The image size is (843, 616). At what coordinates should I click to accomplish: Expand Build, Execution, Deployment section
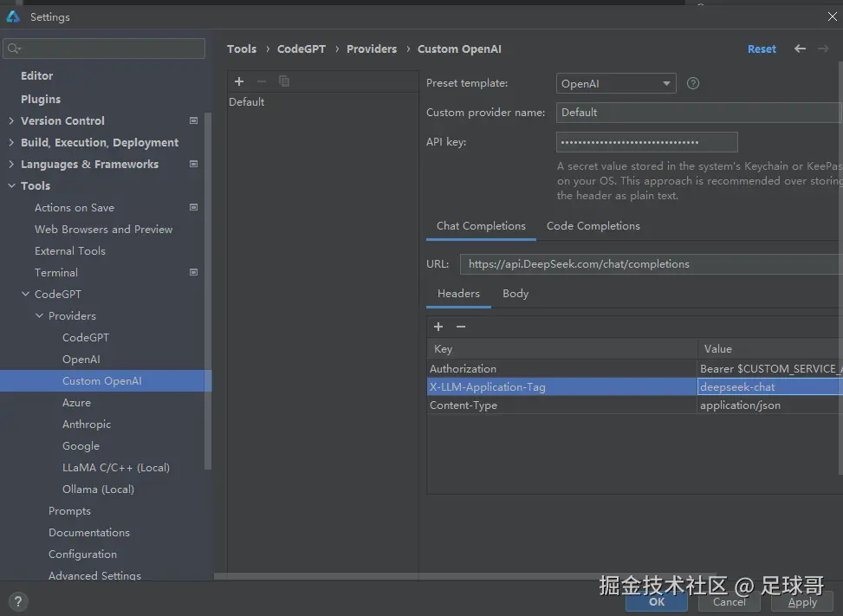pos(11,142)
